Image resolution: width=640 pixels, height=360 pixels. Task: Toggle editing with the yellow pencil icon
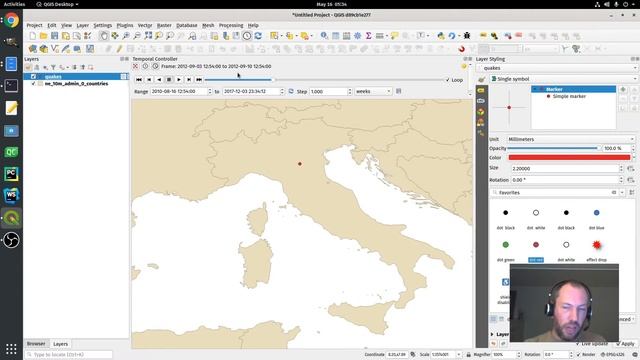click(x=119, y=49)
